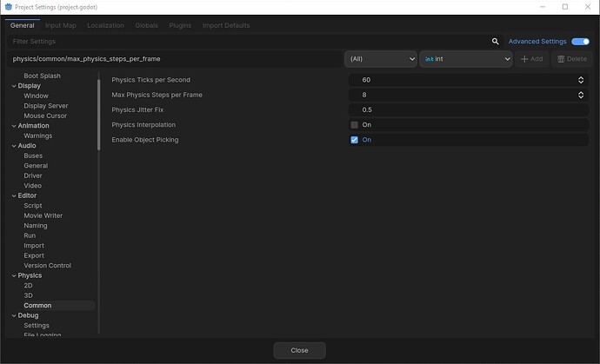Open the int type dropdown
Image resolution: width=600 pixels, height=364 pixels.
coord(466,59)
